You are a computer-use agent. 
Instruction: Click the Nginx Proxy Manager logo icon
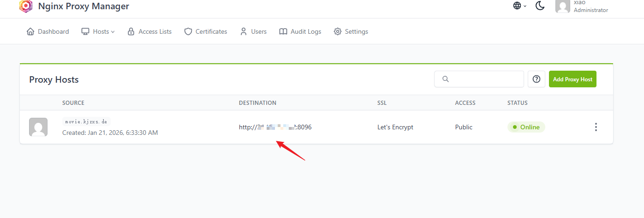26,6
